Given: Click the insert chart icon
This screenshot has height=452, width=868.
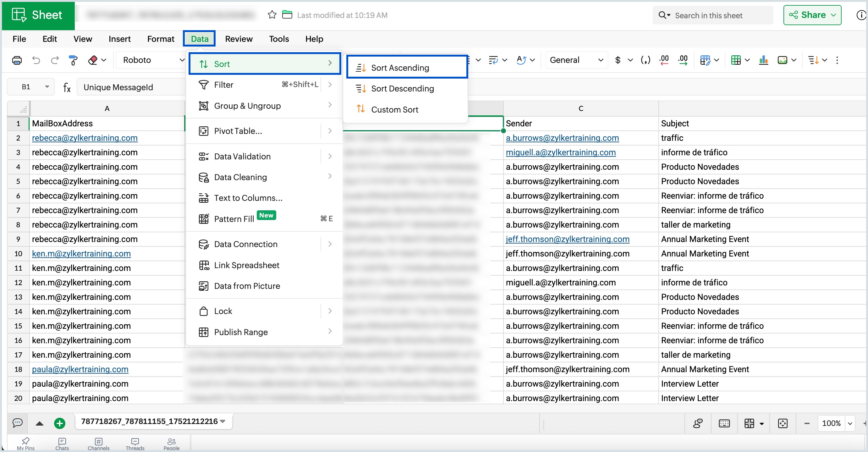Looking at the screenshot, I should [763, 60].
